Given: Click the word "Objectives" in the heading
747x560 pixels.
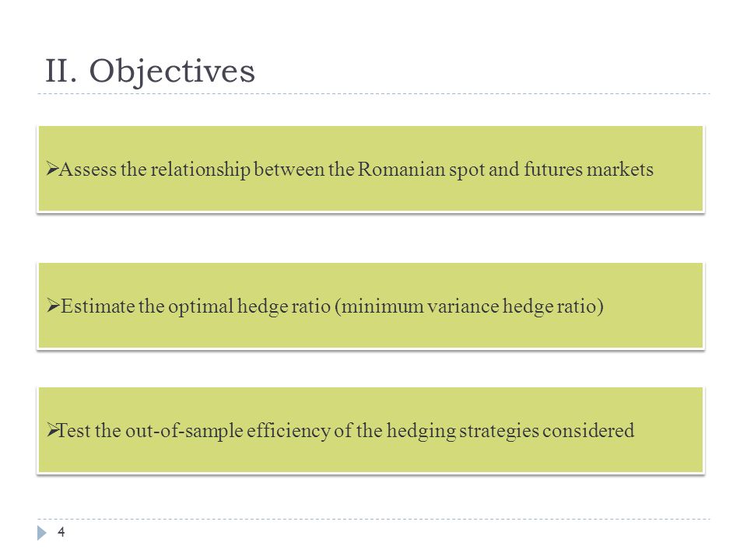Looking at the screenshot, I should click(x=172, y=71).
